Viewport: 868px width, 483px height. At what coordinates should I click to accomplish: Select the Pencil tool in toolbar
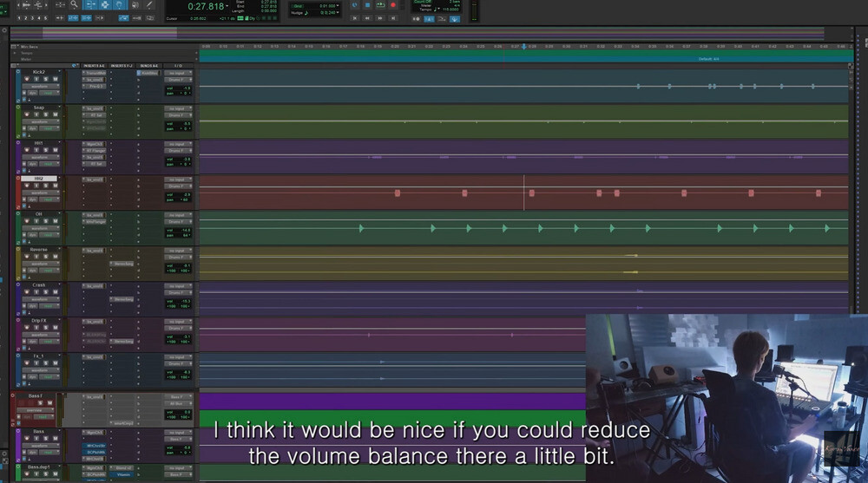149,4
